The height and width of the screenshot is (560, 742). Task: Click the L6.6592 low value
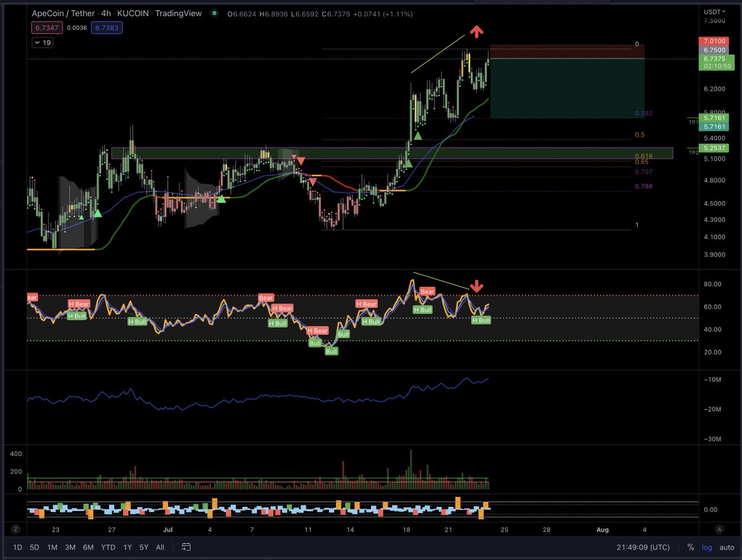306,14
